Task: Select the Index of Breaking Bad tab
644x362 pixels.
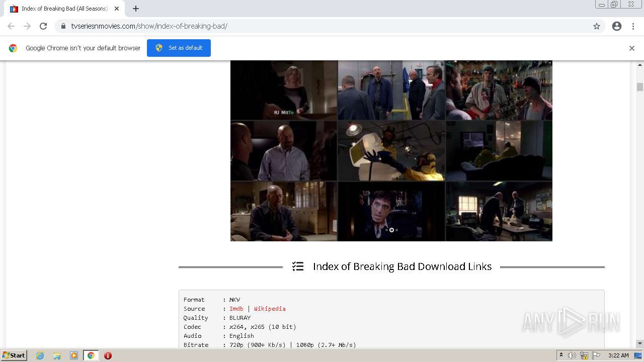Action: pos(64,9)
